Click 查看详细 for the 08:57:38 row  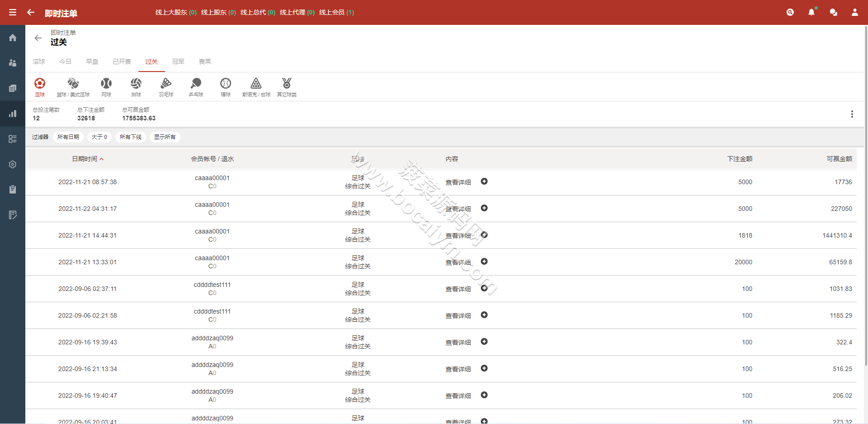[x=458, y=182]
